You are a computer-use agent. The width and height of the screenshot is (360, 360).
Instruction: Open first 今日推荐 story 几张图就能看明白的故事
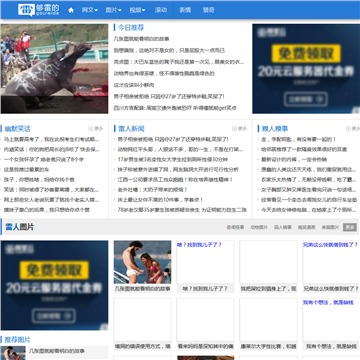click(142, 39)
